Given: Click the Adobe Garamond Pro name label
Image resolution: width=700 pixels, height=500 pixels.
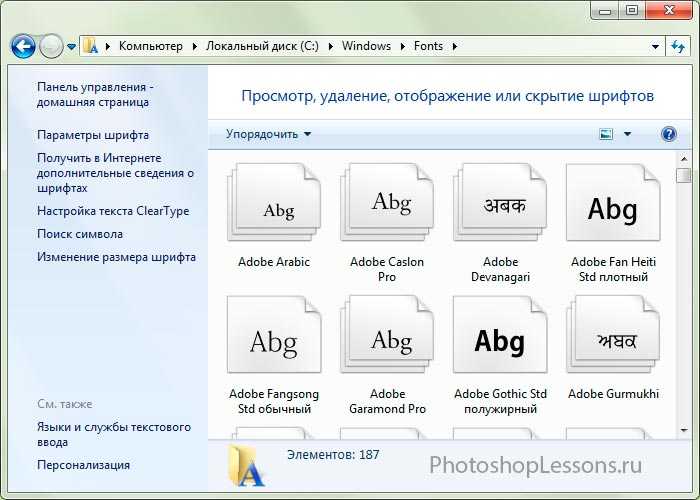Looking at the screenshot, I should (x=387, y=401).
